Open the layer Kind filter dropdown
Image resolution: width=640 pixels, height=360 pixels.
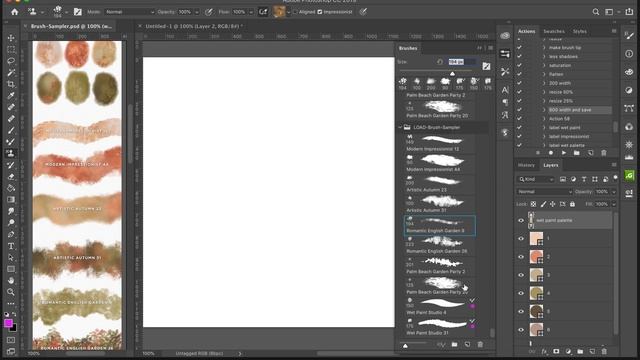536,179
